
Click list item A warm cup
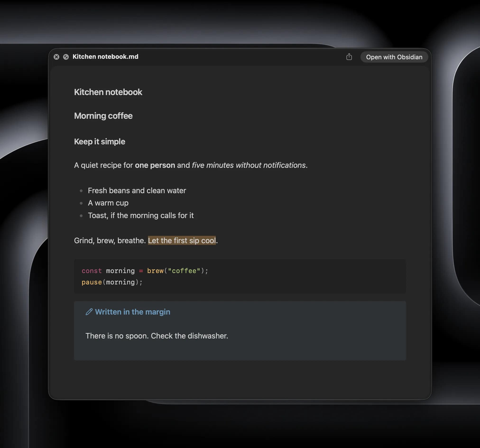[x=108, y=203]
